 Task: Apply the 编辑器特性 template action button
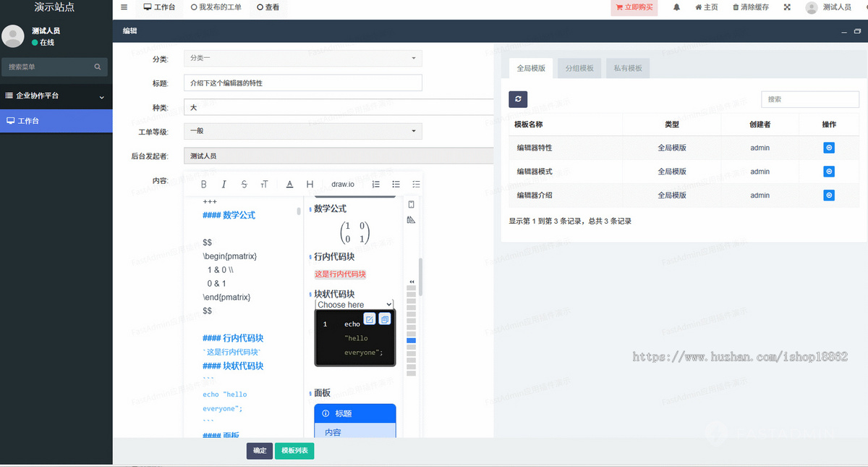click(829, 148)
